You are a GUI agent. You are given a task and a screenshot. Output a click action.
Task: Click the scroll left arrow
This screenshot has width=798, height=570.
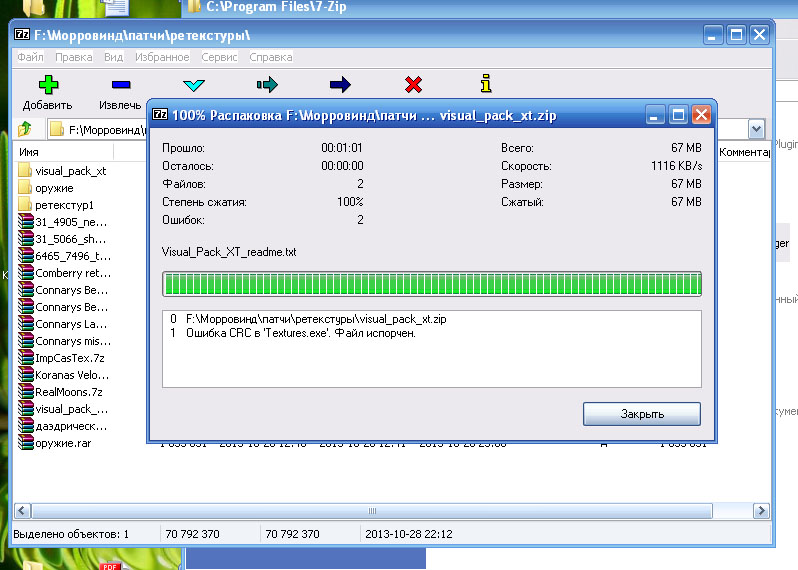22,510
